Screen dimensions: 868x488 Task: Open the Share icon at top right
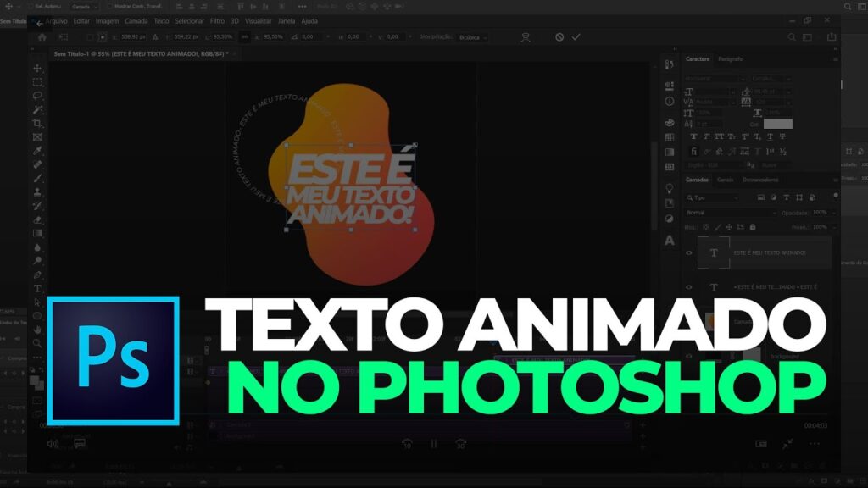click(832, 37)
